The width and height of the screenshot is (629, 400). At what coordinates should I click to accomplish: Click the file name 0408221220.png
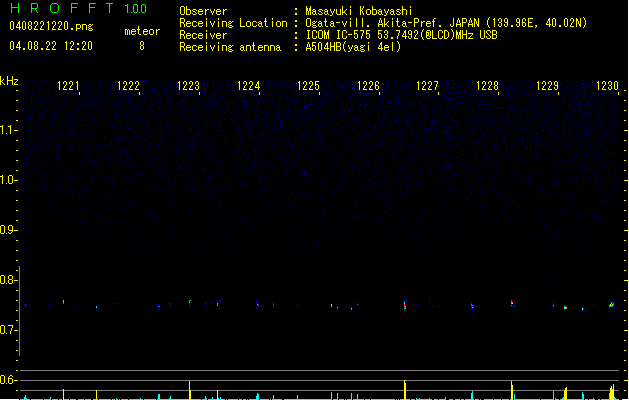pos(51,26)
